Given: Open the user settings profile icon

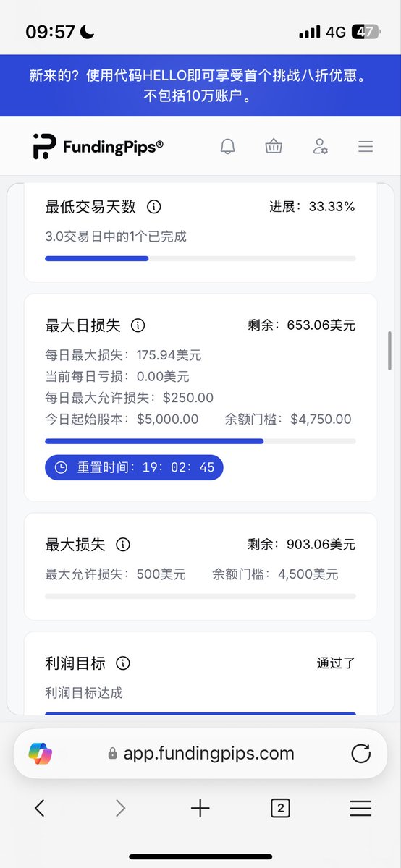Looking at the screenshot, I should 320,147.
